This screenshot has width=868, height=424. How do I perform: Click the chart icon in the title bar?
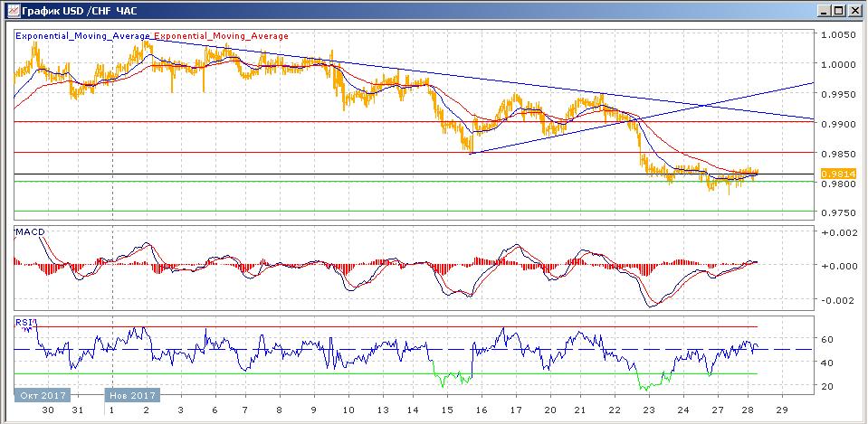11,11
